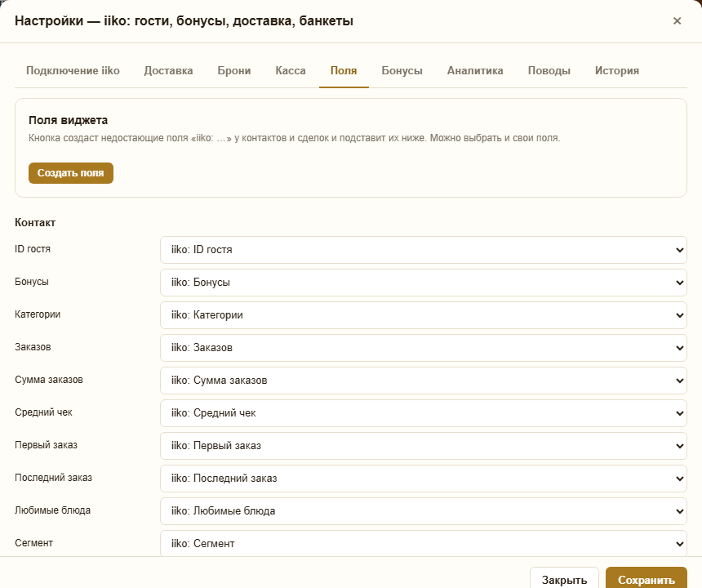The image size is (702, 588).
Task: Click the Сохранить button
Action: pos(646,580)
